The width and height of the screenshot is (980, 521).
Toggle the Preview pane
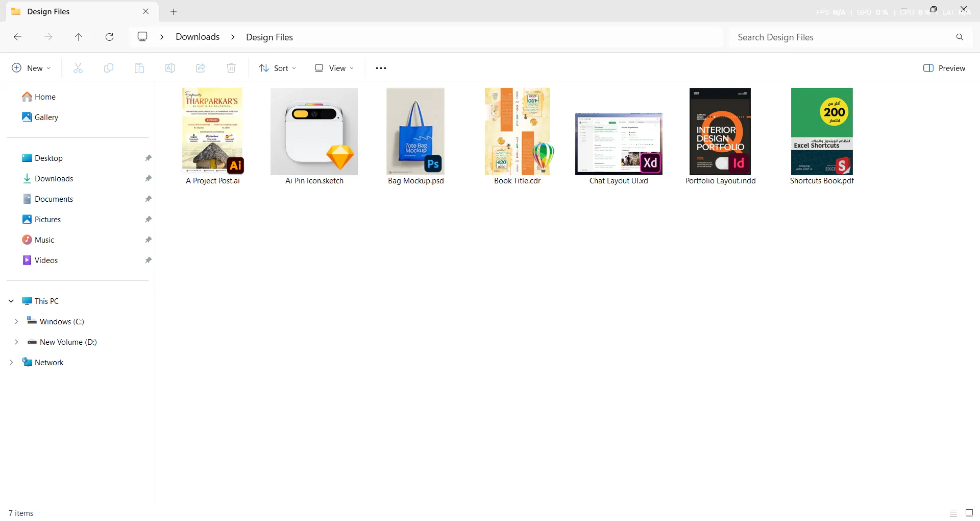[944, 68]
